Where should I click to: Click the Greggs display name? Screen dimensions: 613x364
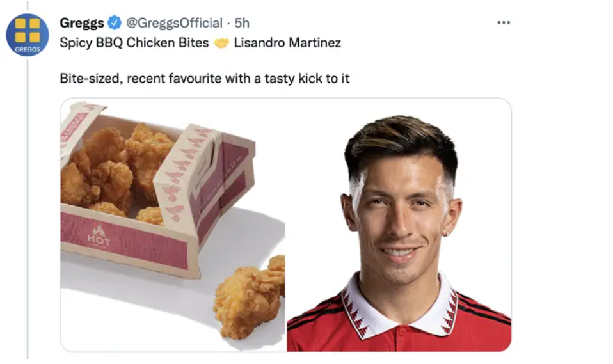82,22
